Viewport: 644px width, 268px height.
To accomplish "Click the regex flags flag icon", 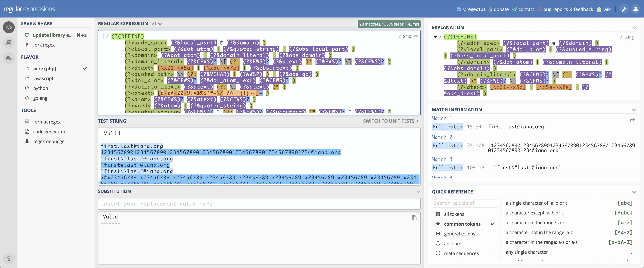I will pyautogui.click(x=415, y=36).
